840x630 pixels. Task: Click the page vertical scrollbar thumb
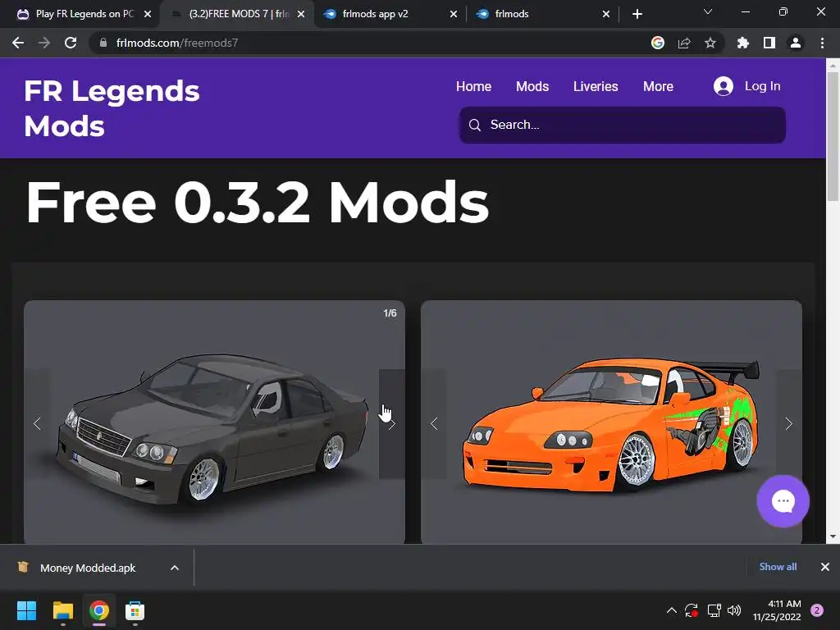click(x=833, y=137)
